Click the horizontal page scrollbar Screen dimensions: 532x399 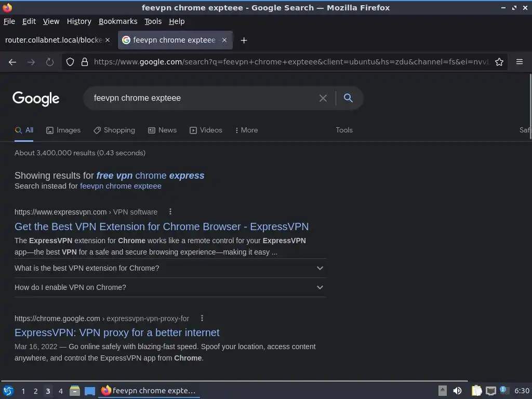234,381
